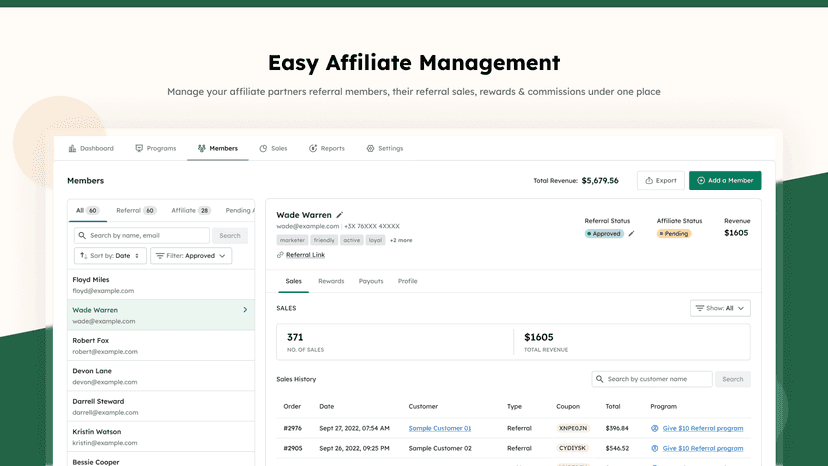Open the Filter: Approved dropdown
Image resolution: width=828 pixels, height=466 pixels.
coord(191,256)
